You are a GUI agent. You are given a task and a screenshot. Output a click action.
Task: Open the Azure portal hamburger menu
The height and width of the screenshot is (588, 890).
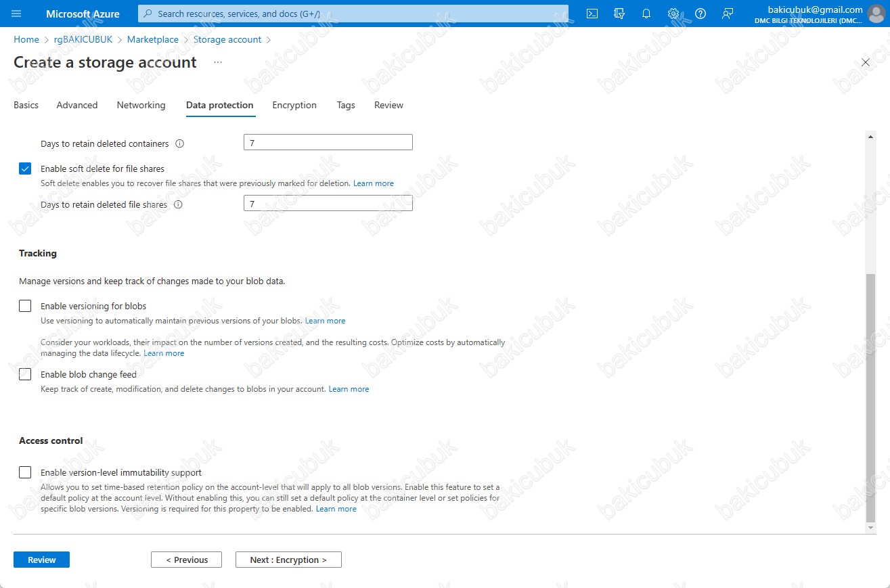click(x=17, y=14)
